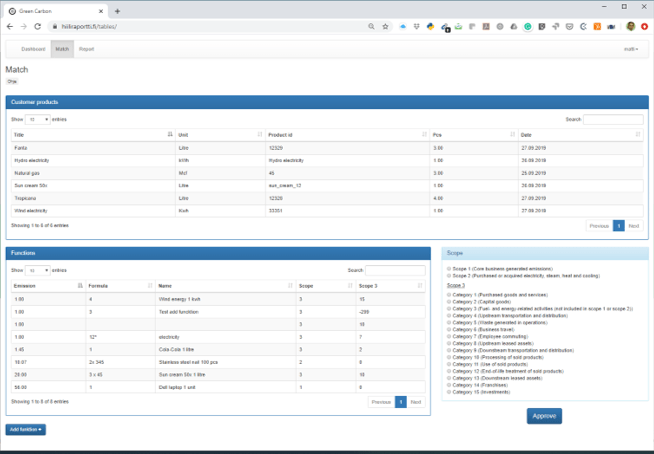The height and width of the screenshot is (454, 654).
Task: Open a new browser tab with plus icon
Action: pyautogui.click(x=117, y=11)
